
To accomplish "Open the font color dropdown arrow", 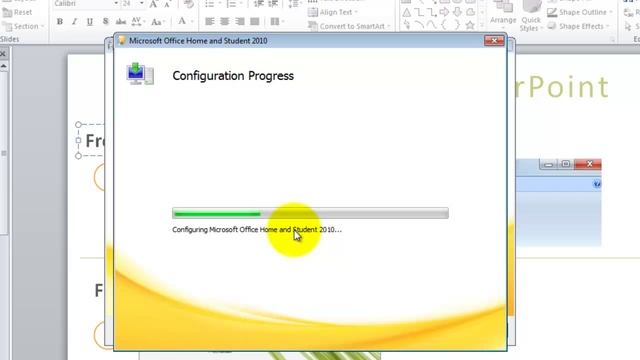I will tap(192, 22).
